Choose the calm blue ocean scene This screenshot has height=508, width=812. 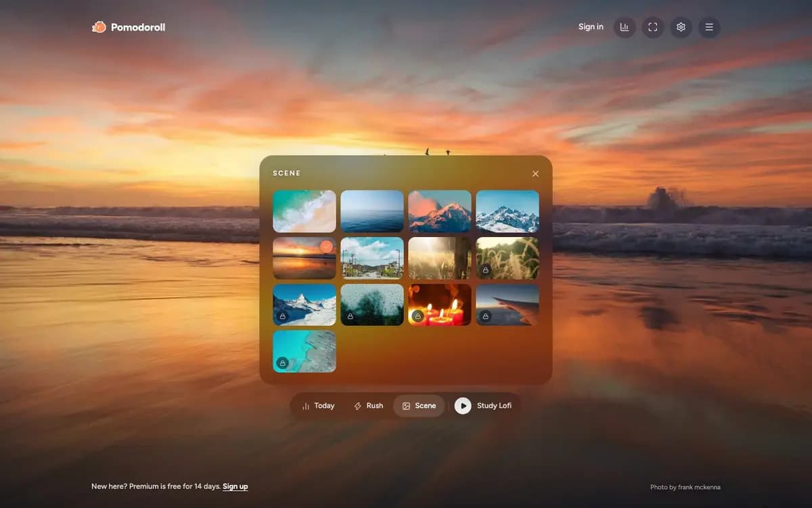click(x=372, y=211)
